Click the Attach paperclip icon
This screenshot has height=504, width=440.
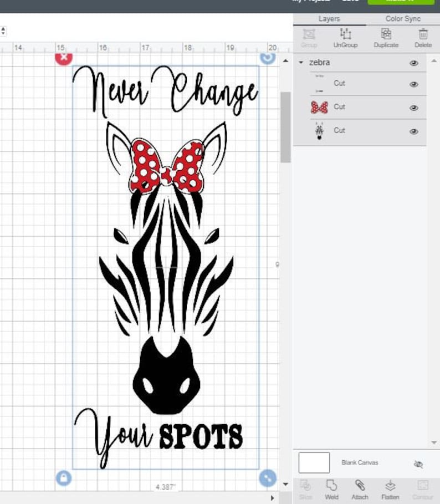pyautogui.click(x=360, y=485)
